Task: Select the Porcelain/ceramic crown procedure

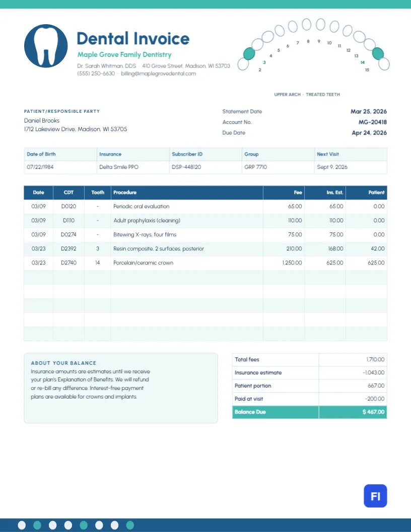Action: point(143,262)
